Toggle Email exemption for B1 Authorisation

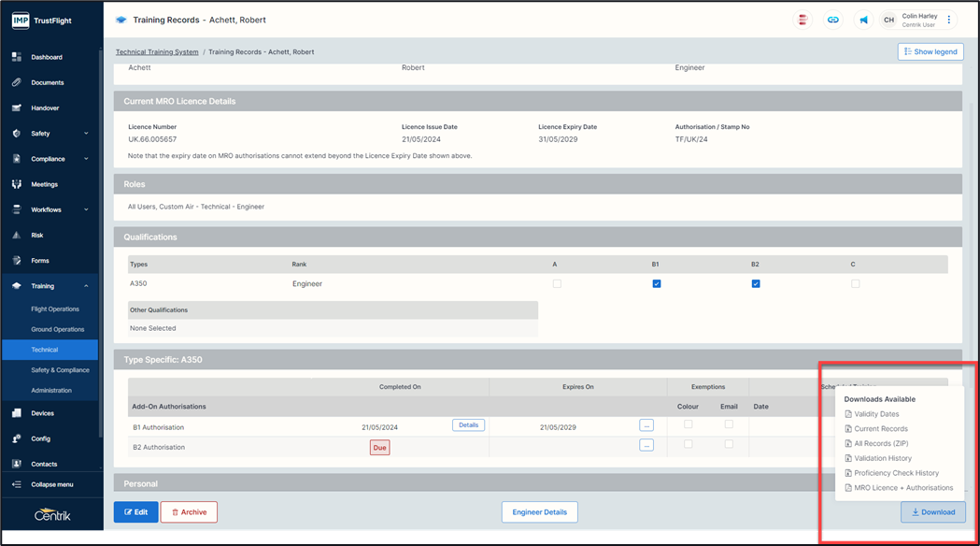[x=729, y=424]
